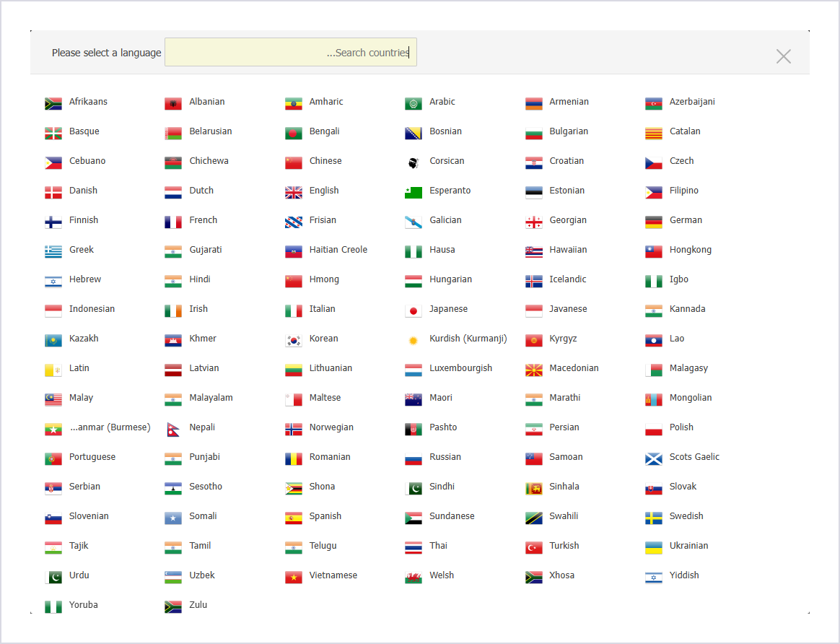Click the Thai language link
The width and height of the screenshot is (840, 644).
[x=438, y=545]
